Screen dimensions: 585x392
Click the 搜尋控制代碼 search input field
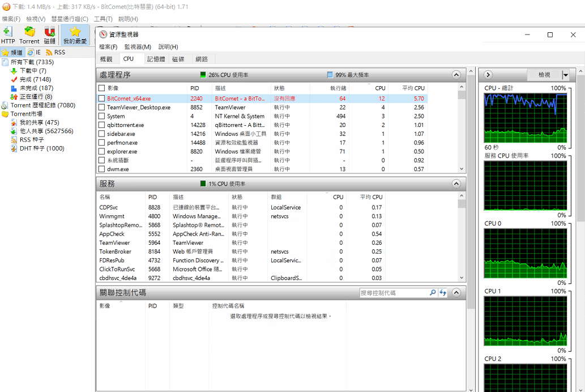394,293
